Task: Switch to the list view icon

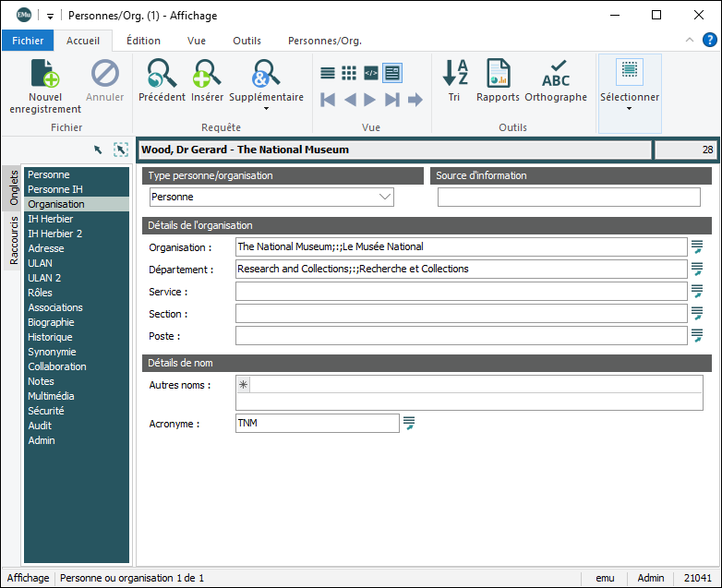Action: [328, 73]
